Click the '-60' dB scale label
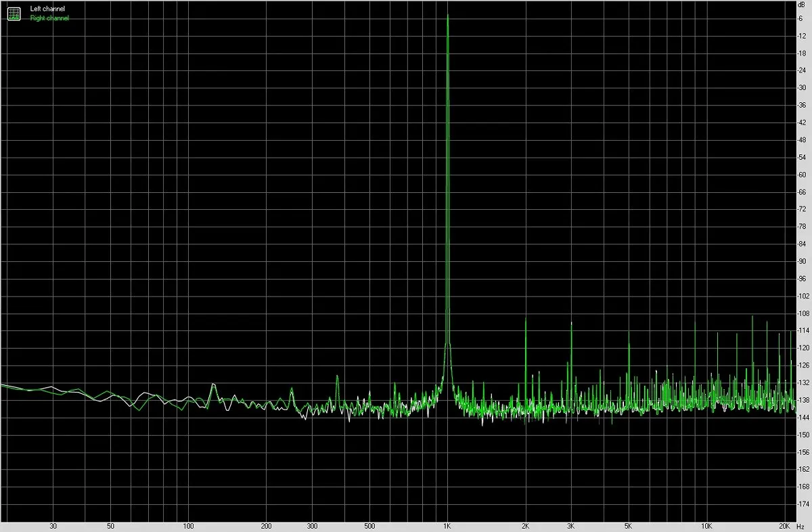812x532 pixels. point(802,175)
